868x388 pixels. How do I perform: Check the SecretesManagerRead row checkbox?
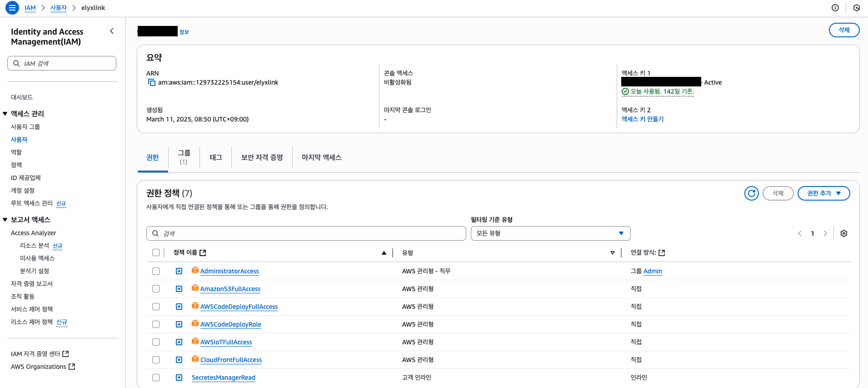click(156, 378)
